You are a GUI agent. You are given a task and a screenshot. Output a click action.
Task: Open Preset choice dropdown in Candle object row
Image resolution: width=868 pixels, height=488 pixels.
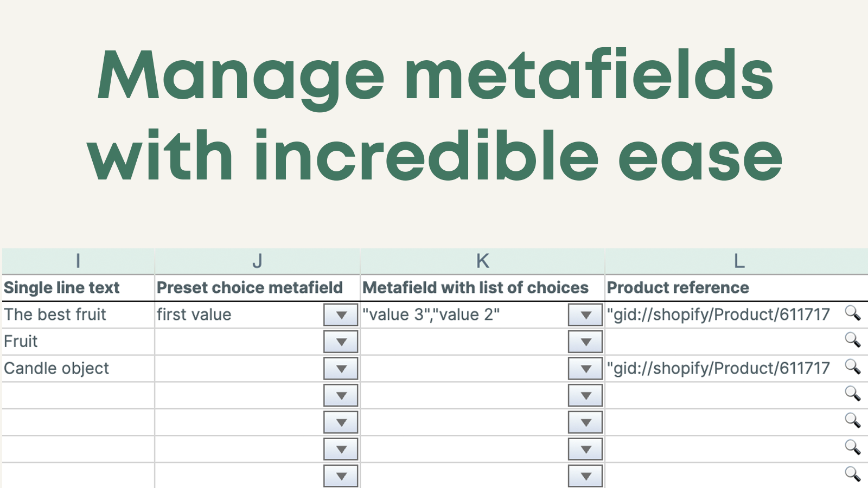coord(341,369)
